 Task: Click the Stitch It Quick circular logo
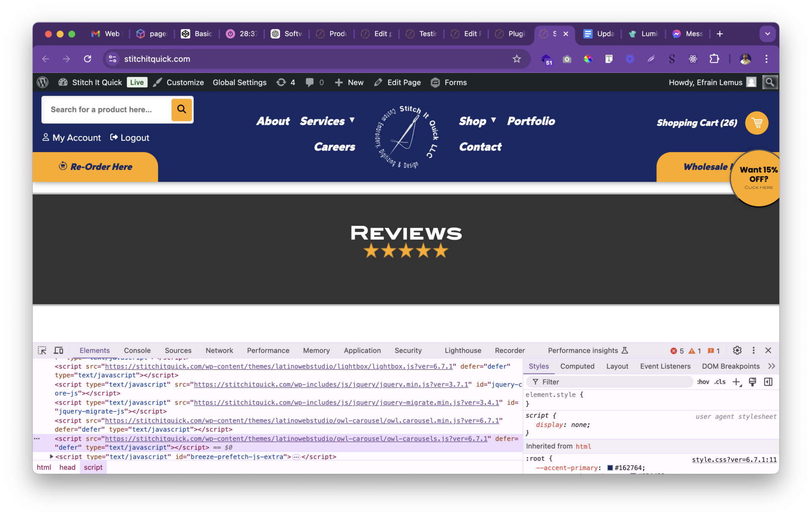407,137
